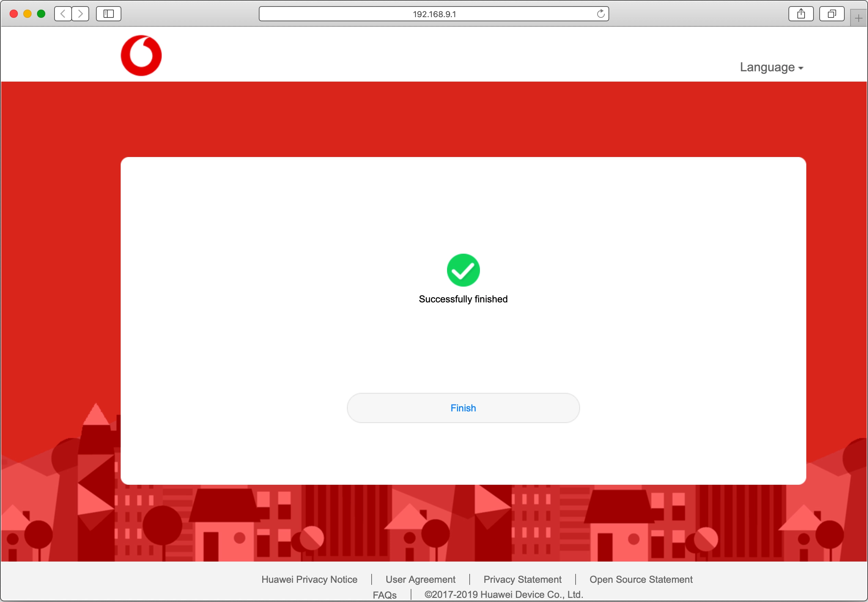868x602 pixels.
Task: Click the Safari forward arrow button
Action: 80,14
